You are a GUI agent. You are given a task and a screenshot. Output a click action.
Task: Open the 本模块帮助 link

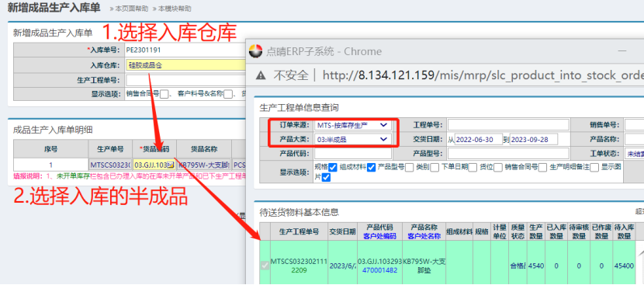(x=175, y=9)
